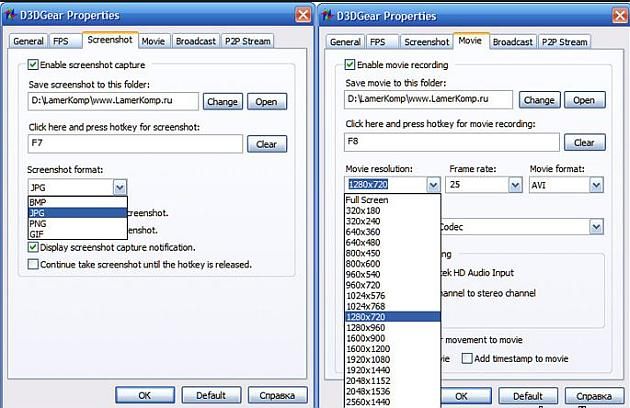Open the Movie format dropdown showing AVI
The image size is (630, 408).
point(596,185)
